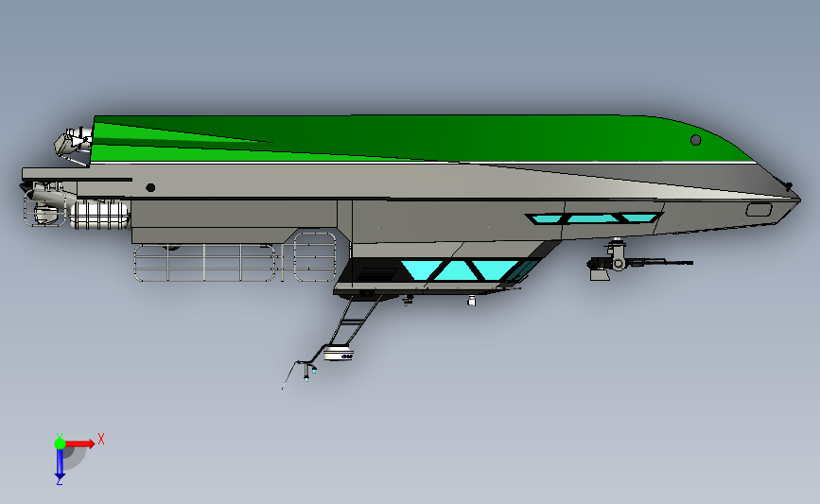Select the rounded rectangular recess near the bow
820x504 pixels.
(759, 210)
